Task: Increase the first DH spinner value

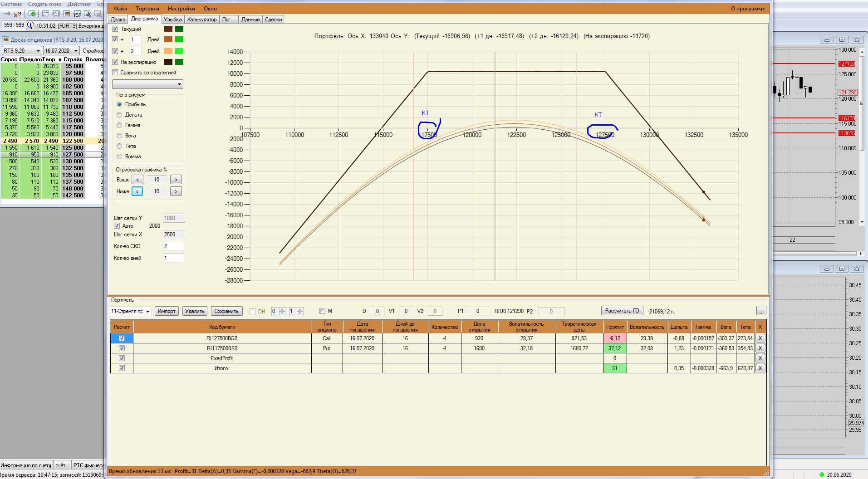Action: 282,309
